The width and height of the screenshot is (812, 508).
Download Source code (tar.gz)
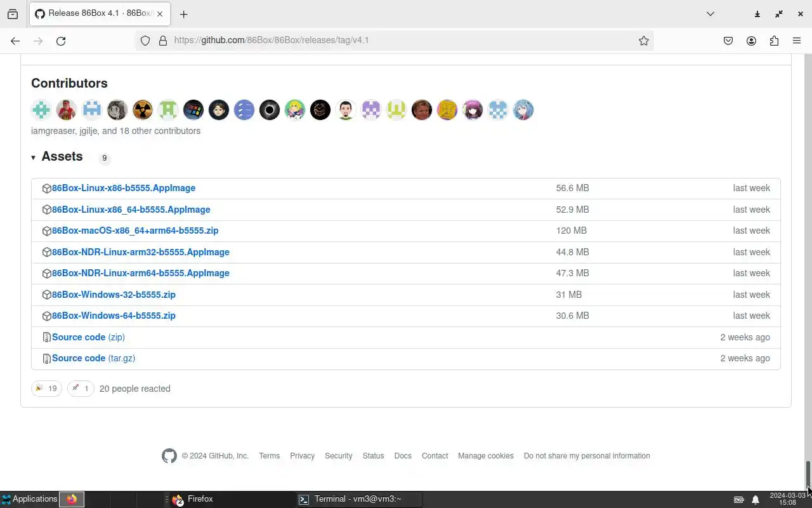93,358
